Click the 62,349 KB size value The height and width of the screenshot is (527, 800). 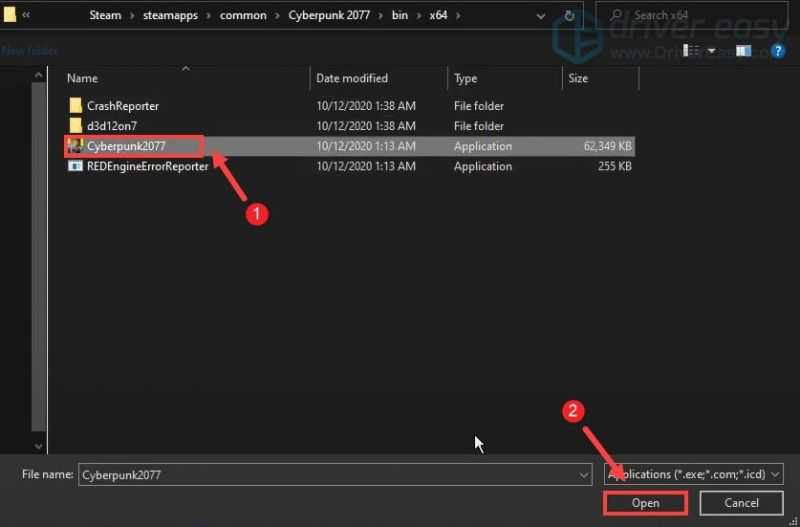click(608, 146)
